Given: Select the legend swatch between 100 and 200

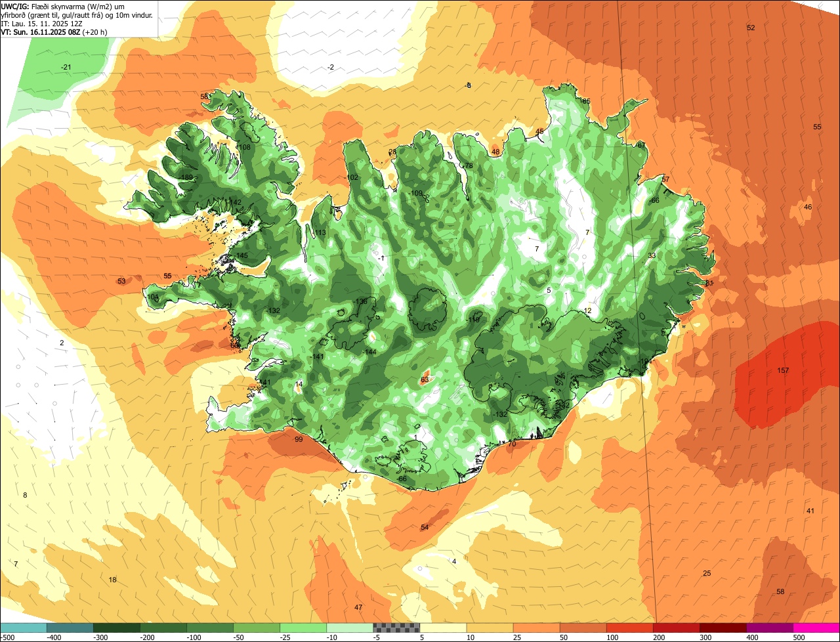Looking at the screenshot, I should click(x=629, y=628).
